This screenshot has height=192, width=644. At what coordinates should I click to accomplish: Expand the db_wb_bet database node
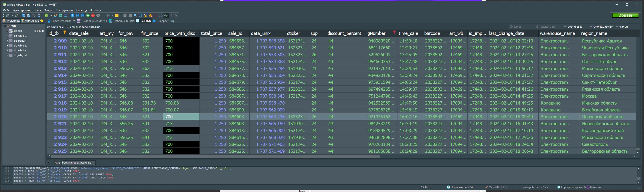coord(8,46)
